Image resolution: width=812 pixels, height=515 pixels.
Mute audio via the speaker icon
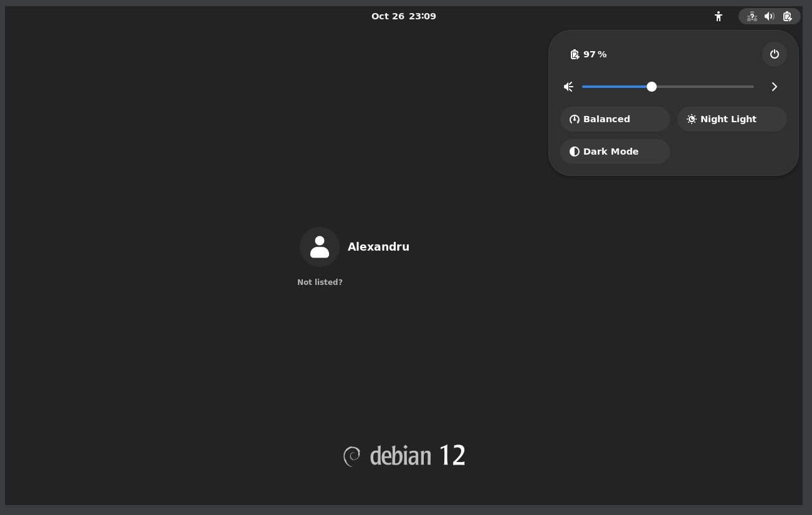(x=568, y=87)
